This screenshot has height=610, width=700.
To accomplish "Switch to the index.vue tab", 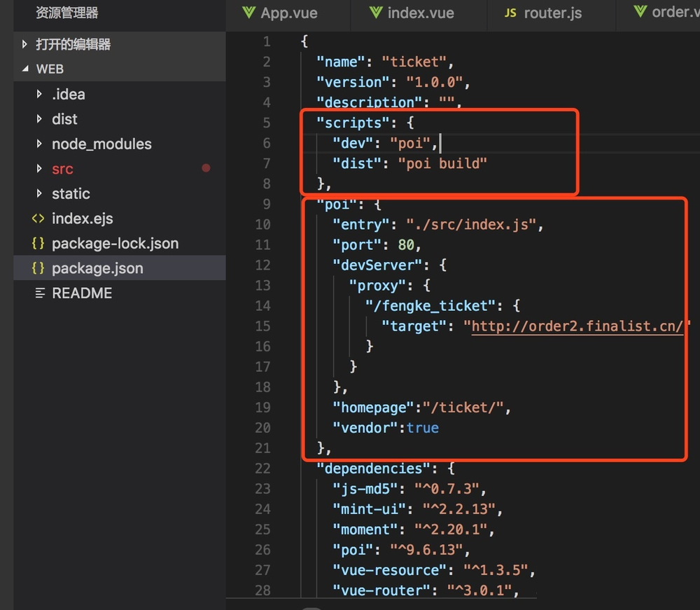I will (x=420, y=13).
